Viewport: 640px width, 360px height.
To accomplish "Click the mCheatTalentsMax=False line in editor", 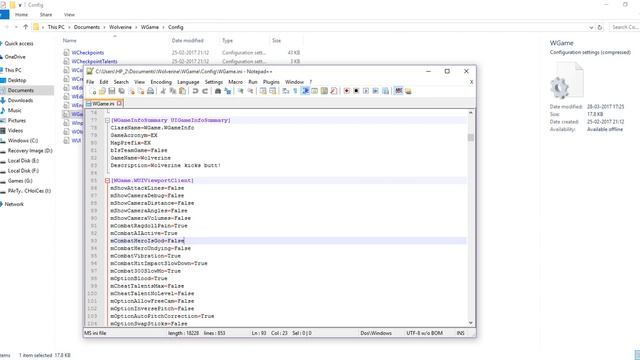I will click(147, 286).
